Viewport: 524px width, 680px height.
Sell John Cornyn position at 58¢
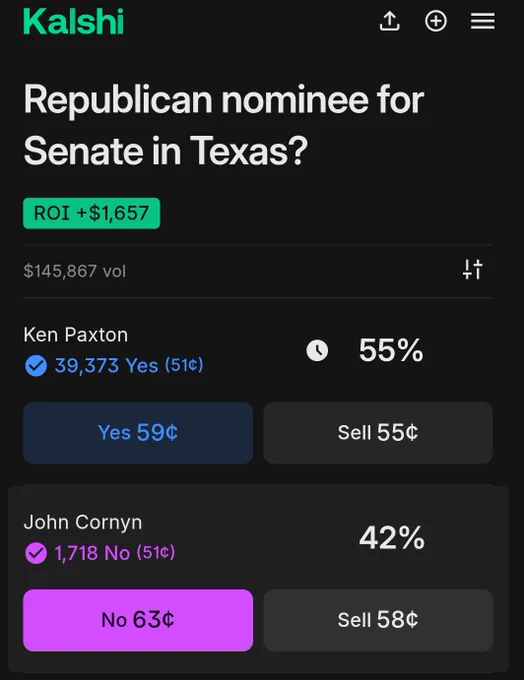click(x=378, y=620)
